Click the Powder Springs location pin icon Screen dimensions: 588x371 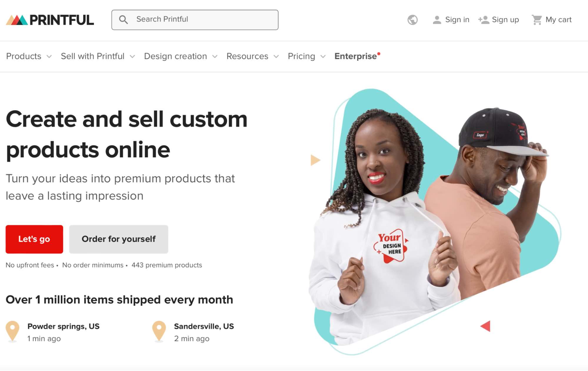(13, 330)
